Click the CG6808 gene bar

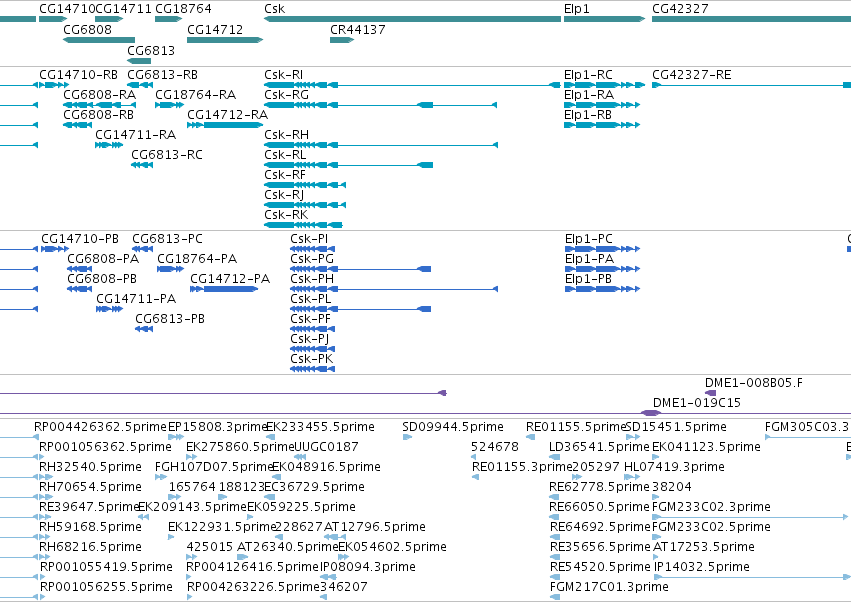99,40
